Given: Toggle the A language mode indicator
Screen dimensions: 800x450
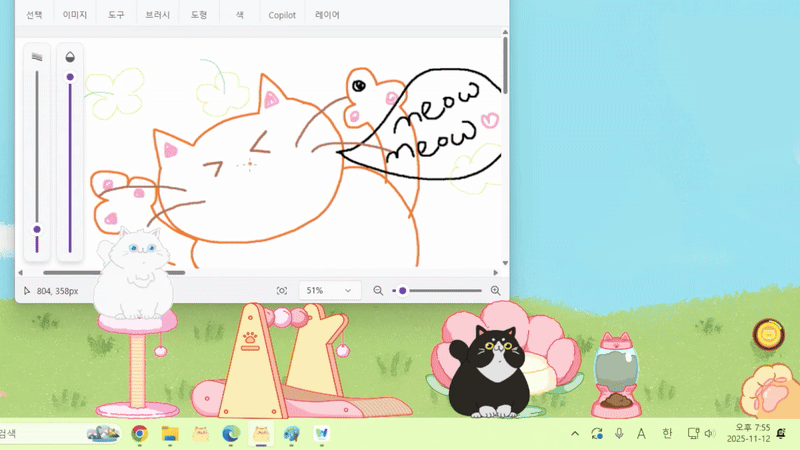Looking at the screenshot, I should (x=642, y=433).
